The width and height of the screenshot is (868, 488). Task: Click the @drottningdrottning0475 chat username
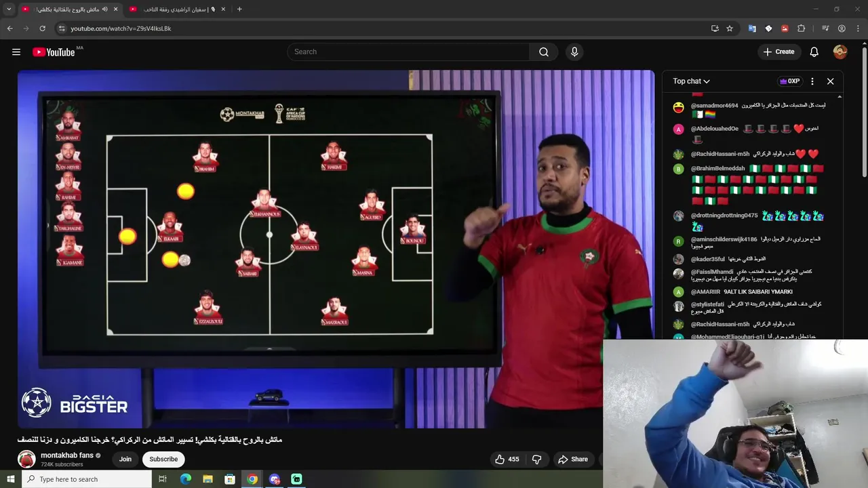[724, 216]
